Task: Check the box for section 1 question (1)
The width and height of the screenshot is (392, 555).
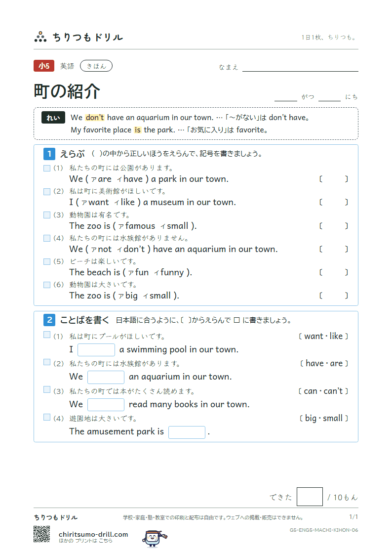Action: [x=47, y=168]
